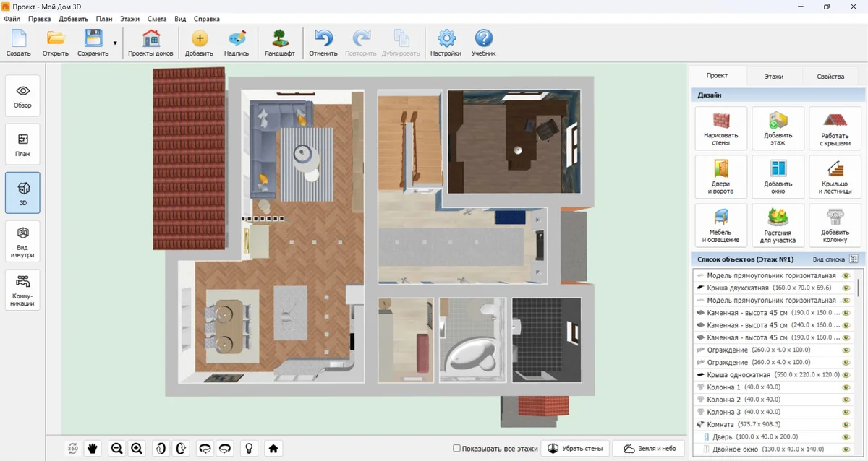Screen dimensions: 868x461
Task: Reset view with the home icon
Action: (273, 449)
